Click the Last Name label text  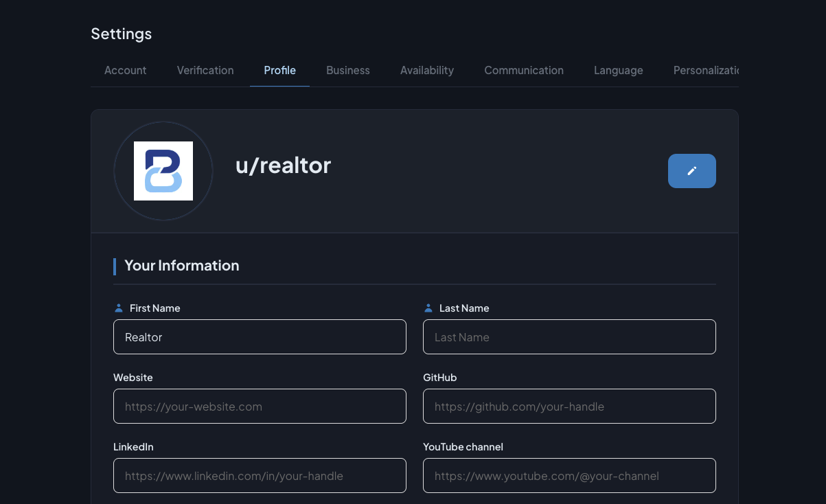(x=464, y=308)
